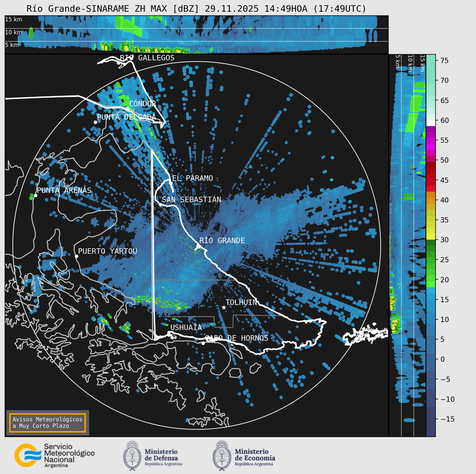The height and width of the screenshot is (474, 476).
Task: Click the Tolhuin location dot
Action: (224, 307)
